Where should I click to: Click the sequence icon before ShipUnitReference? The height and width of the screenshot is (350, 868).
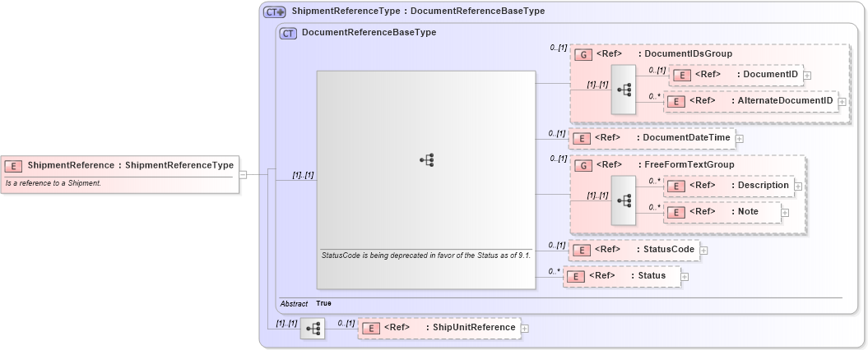click(x=313, y=329)
